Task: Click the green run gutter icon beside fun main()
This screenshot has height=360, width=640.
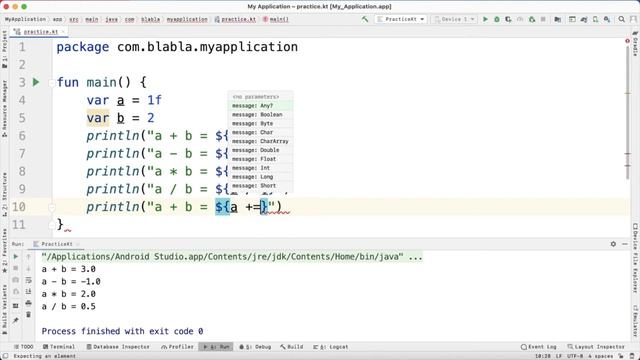Action: pyautogui.click(x=36, y=82)
